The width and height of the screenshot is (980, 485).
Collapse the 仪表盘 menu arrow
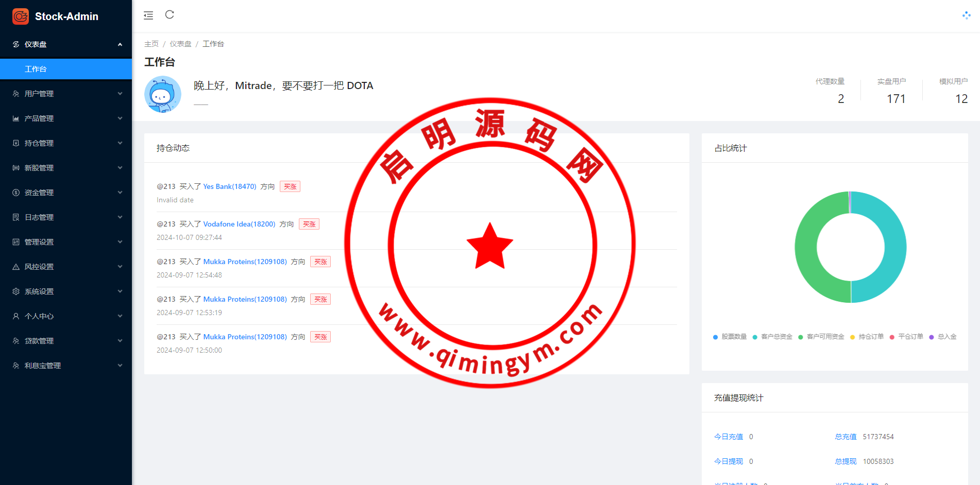120,44
